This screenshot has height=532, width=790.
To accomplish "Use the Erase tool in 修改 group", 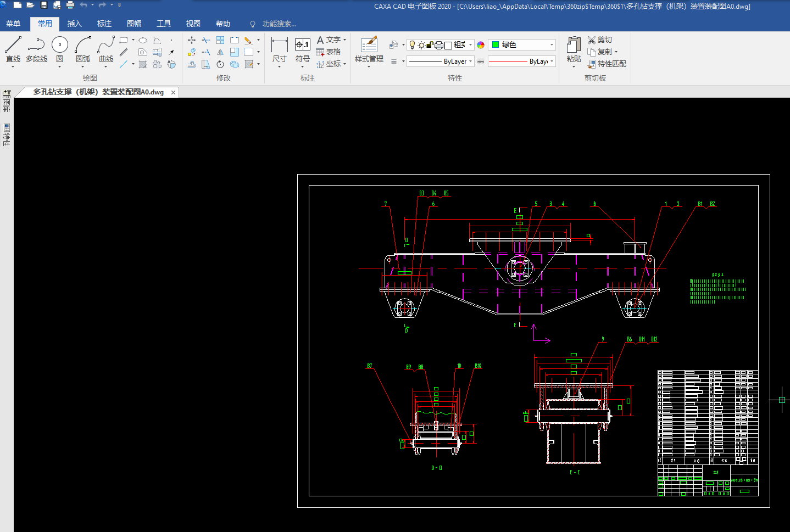I will point(248,40).
